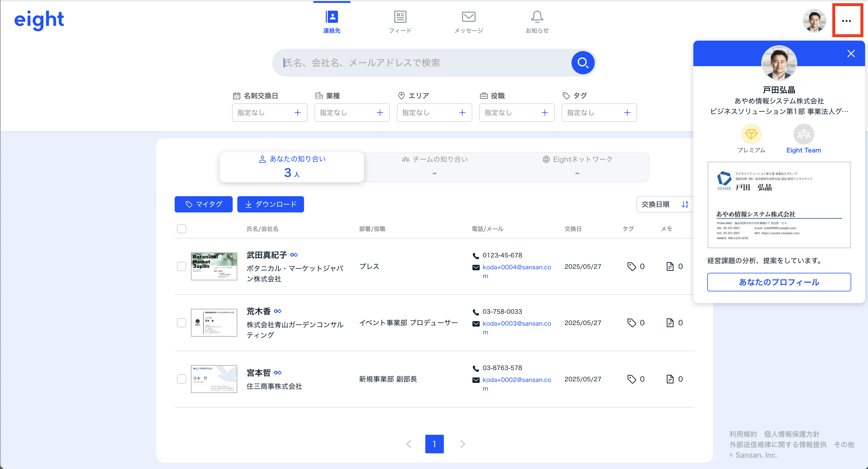Viewport: 868px width, 469px height.
Task: Check the box for 武田真紀子
Action: 182,266
